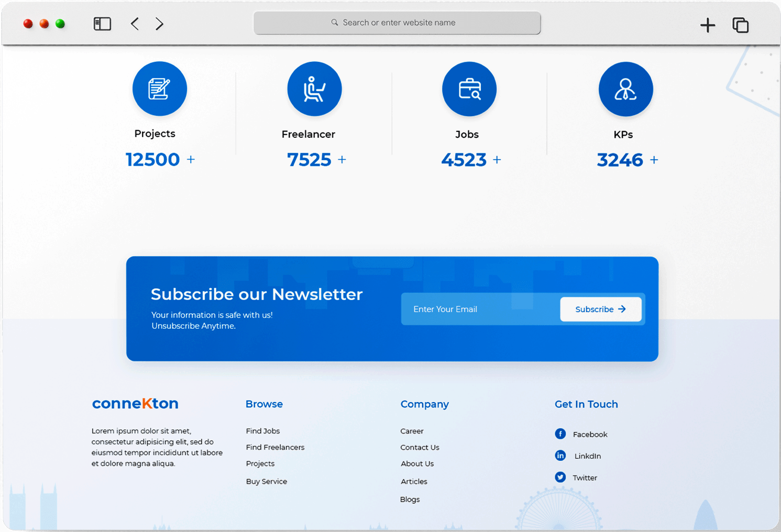Open the Twitter bird icon

[560, 477]
